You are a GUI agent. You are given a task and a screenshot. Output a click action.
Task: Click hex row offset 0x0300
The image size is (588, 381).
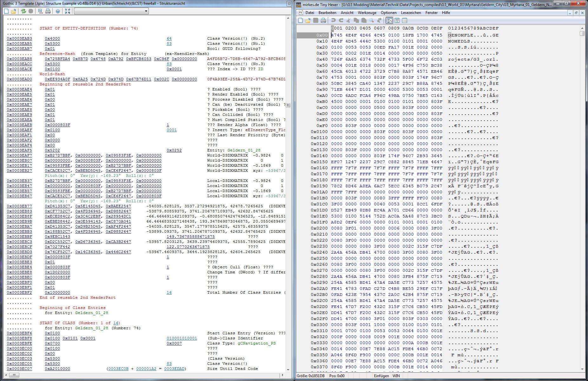[x=319, y=325]
